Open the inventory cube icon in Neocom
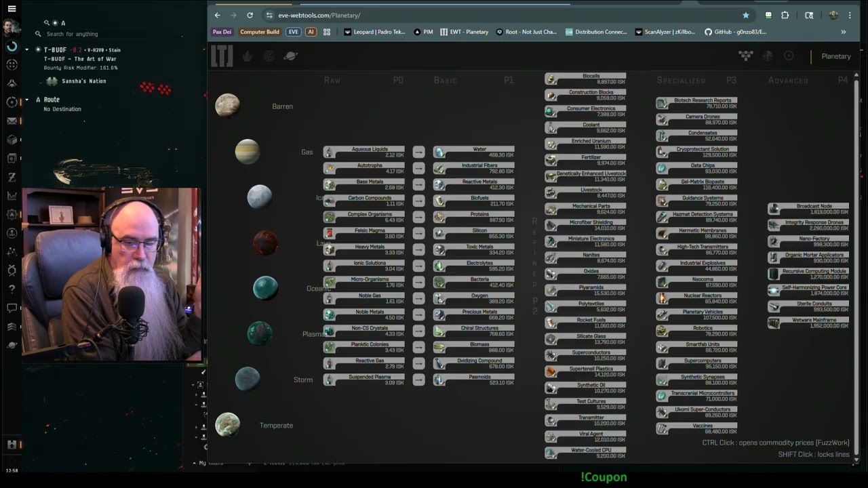 pyautogui.click(x=12, y=140)
